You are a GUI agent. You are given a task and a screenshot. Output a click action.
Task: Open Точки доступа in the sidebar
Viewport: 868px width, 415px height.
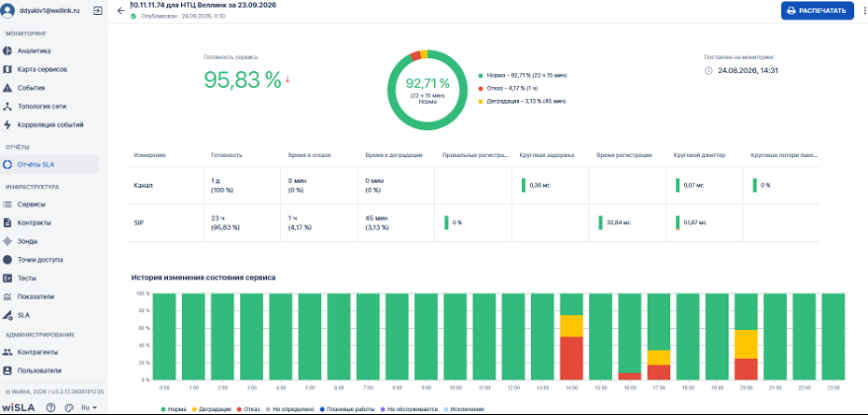(x=41, y=260)
